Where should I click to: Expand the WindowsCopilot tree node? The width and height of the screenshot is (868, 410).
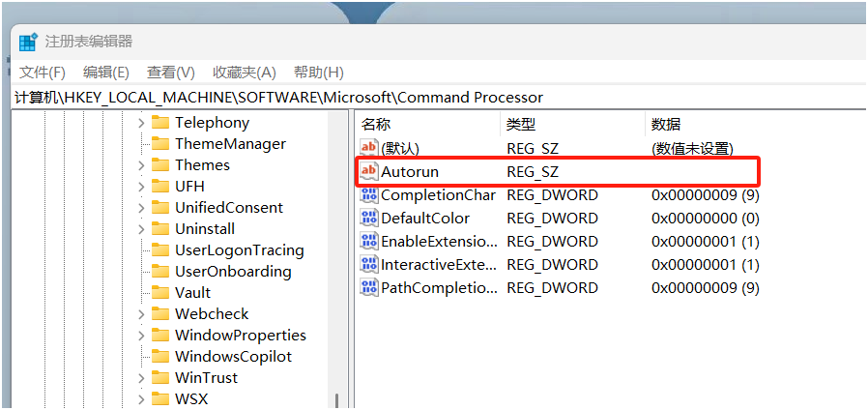[141, 357]
